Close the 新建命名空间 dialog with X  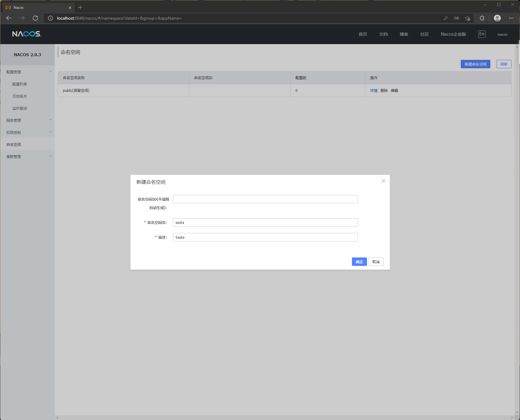click(x=383, y=181)
